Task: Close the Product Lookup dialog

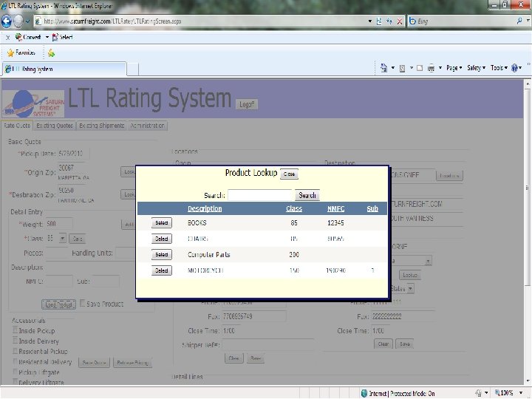Action: pos(289,174)
